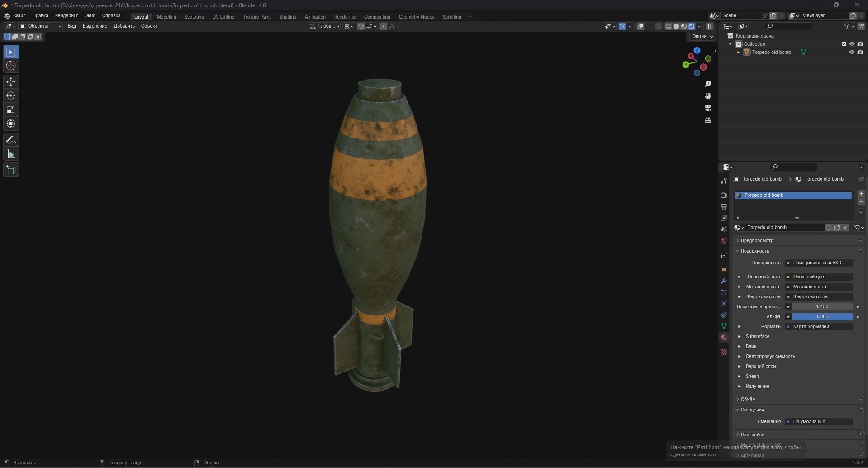The image size is (868, 468).
Task: Toggle snapping magnet button
Action: (x=360, y=26)
